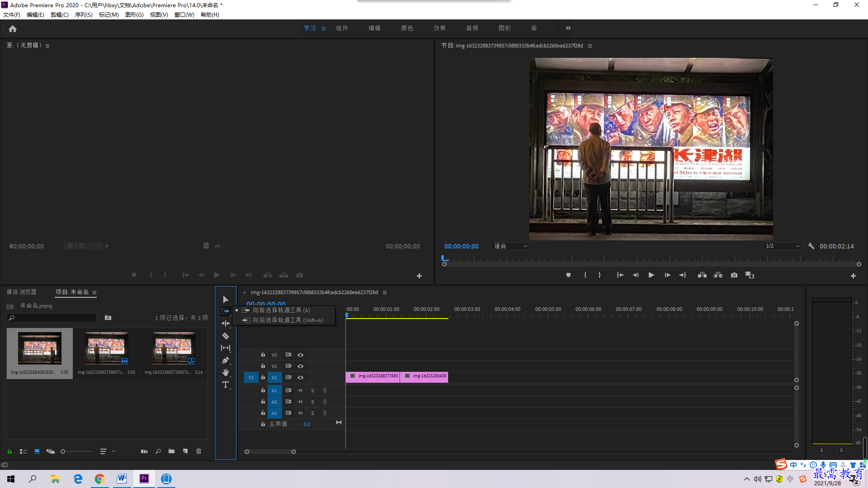The height and width of the screenshot is (488, 868).
Task: Toggle V3 track output eye
Action: click(300, 355)
